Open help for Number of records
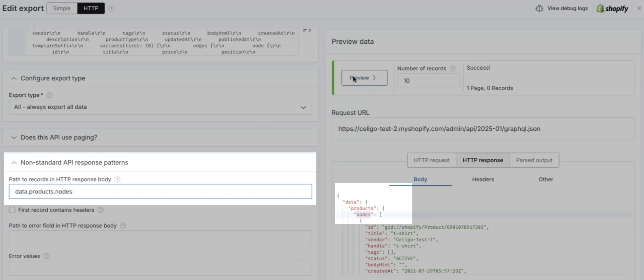 pyautogui.click(x=452, y=68)
